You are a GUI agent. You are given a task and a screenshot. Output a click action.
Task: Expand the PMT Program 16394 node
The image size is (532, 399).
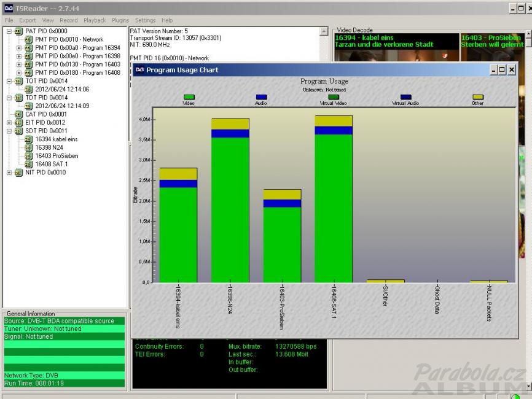19,48
